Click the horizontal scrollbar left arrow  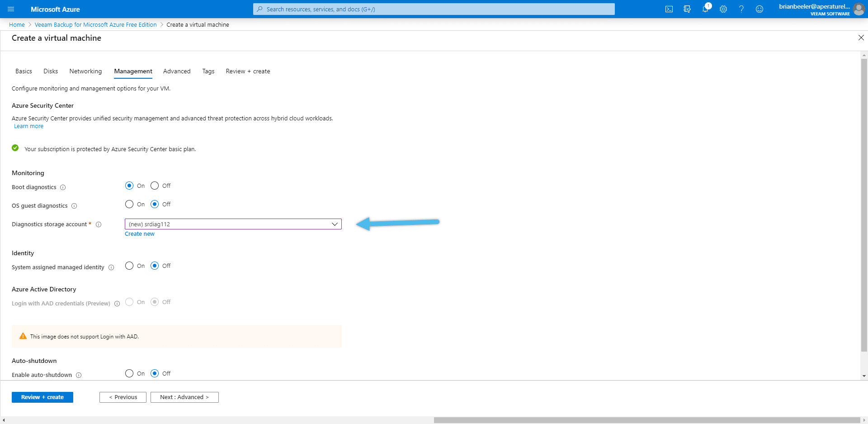point(4,420)
